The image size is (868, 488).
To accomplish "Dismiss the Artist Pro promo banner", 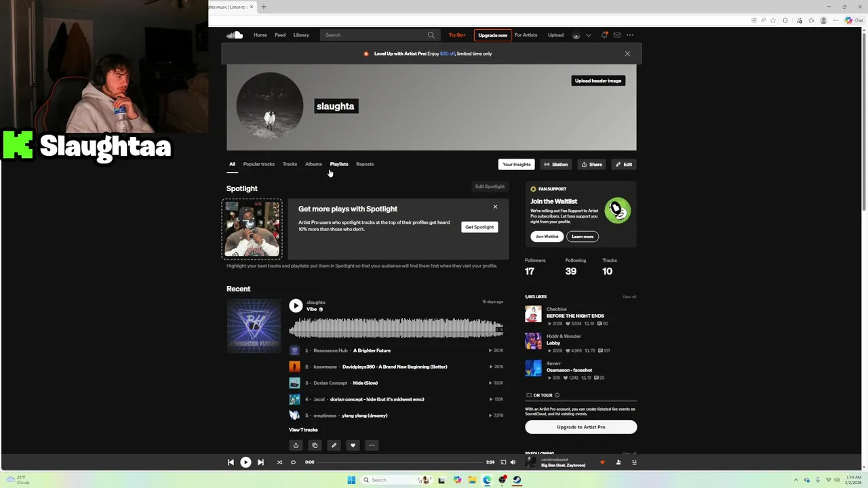I will (x=627, y=54).
